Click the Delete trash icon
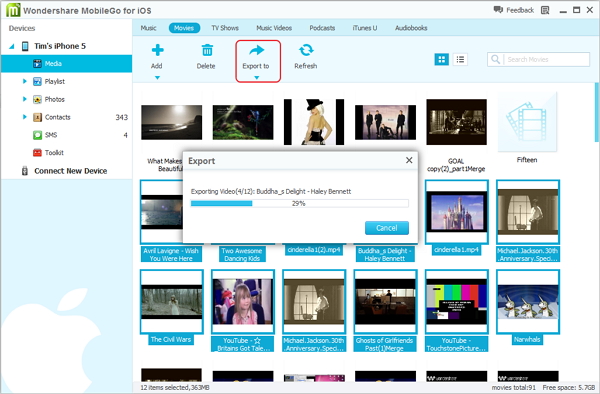The width and height of the screenshot is (600, 394). tap(207, 50)
